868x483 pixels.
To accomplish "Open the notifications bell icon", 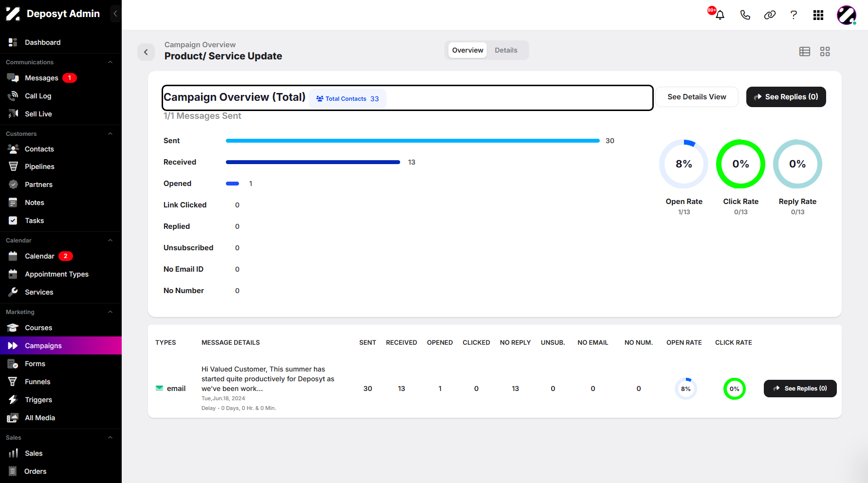I will tap(720, 15).
